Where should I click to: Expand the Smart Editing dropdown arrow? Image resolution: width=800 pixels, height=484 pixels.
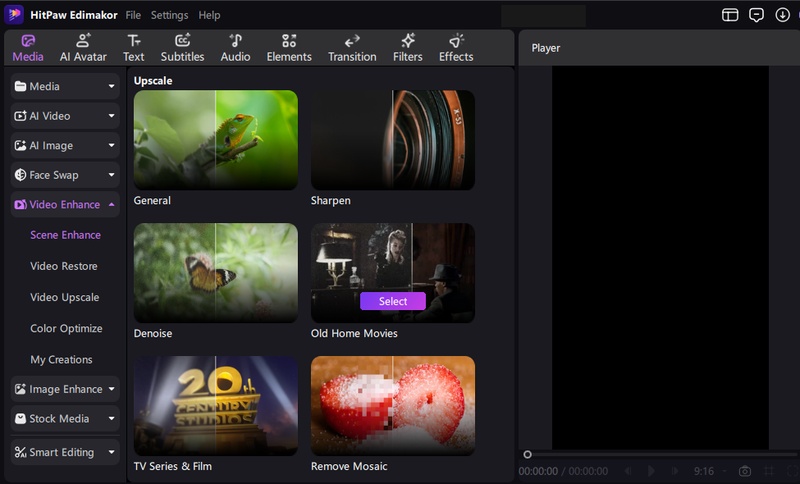(111, 452)
